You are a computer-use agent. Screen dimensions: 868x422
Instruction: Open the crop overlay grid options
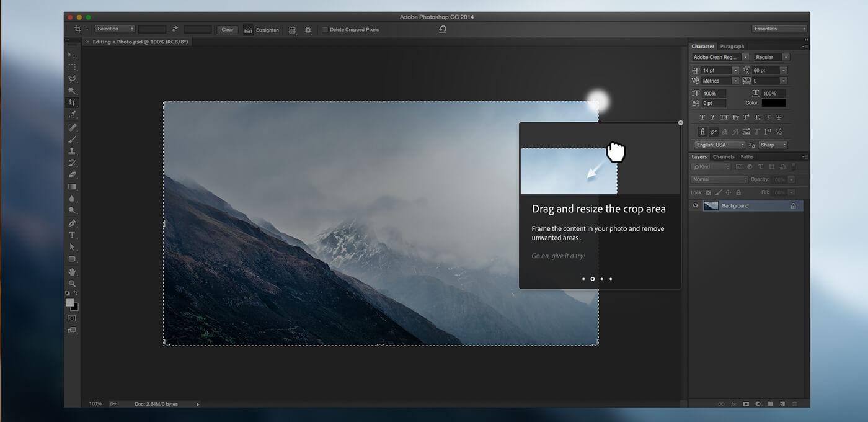292,29
